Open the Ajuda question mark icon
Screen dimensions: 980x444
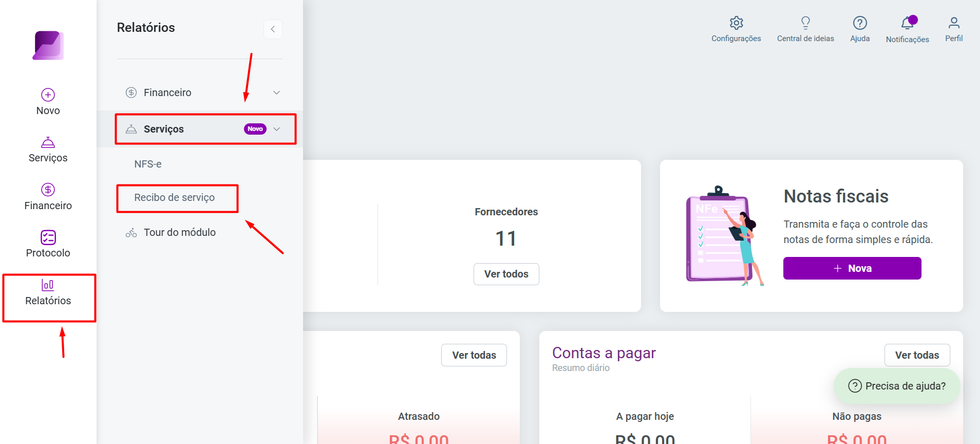point(860,23)
